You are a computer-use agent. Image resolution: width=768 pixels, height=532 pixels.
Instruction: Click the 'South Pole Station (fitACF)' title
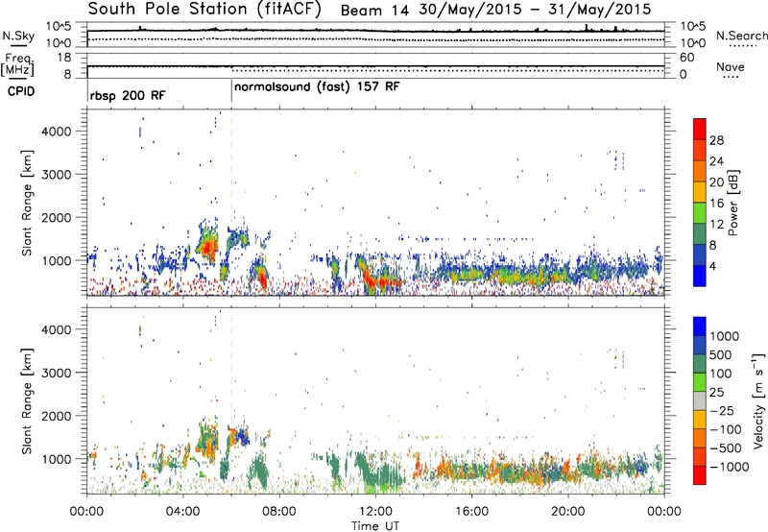204,10
